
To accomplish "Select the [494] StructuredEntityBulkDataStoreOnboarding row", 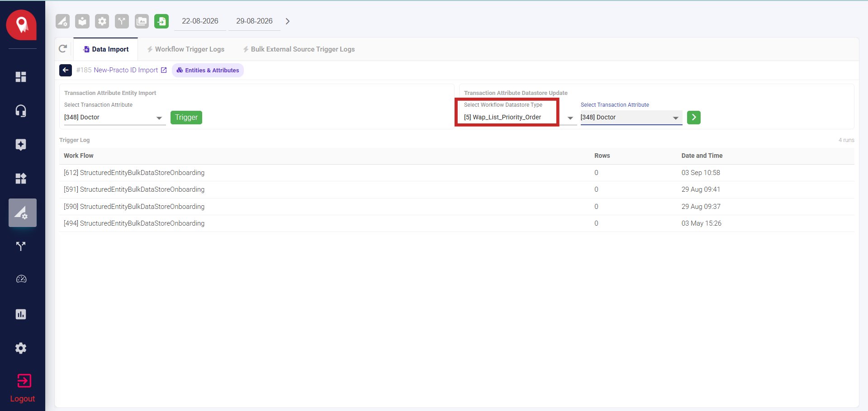I will click(457, 223).
